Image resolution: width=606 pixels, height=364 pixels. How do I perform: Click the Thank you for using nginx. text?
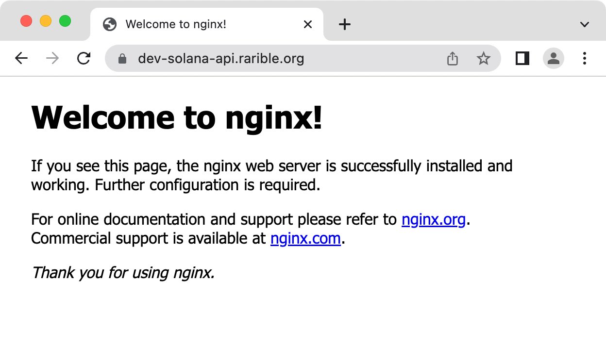click(123, 273)
